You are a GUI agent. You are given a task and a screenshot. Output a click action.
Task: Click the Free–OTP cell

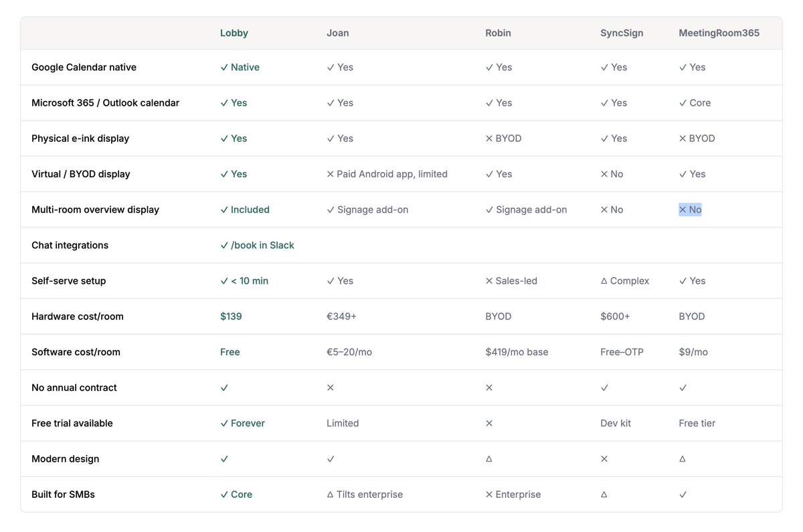click(x=622, y=352)
